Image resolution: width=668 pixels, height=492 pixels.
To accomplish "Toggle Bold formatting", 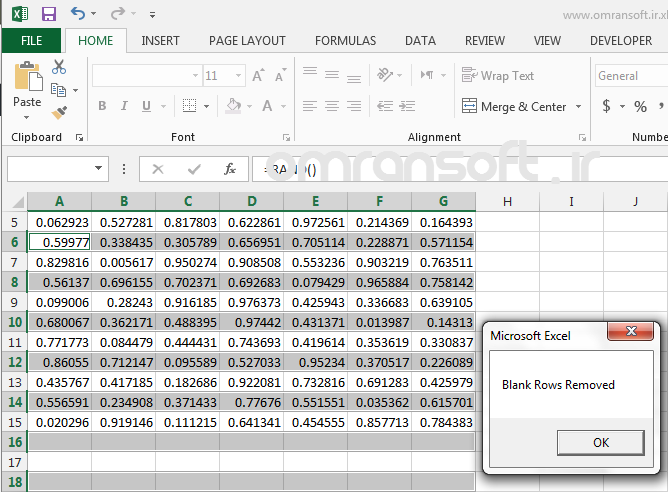I will click(102, 106).
